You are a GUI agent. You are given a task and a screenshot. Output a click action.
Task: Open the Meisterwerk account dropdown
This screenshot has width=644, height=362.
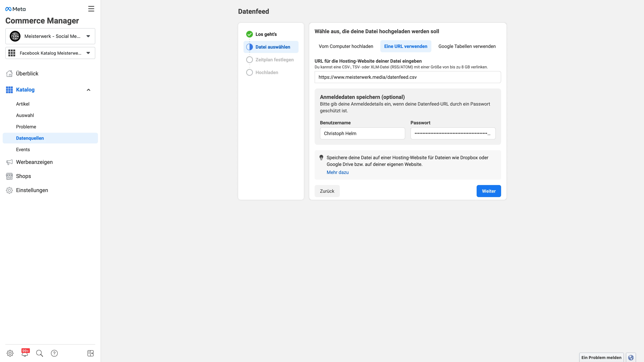(x=50, y=36)
